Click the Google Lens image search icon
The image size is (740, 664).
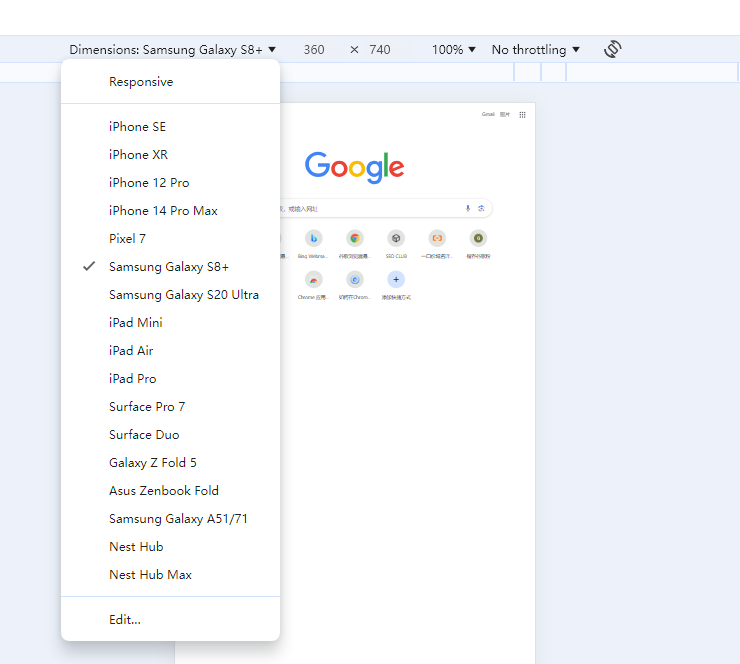click(x=481, y=208)
